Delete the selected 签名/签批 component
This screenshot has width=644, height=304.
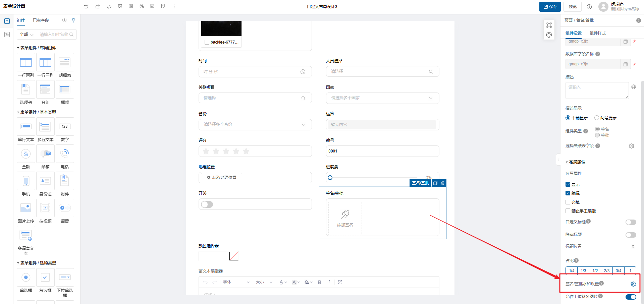(x=443, y=183)
